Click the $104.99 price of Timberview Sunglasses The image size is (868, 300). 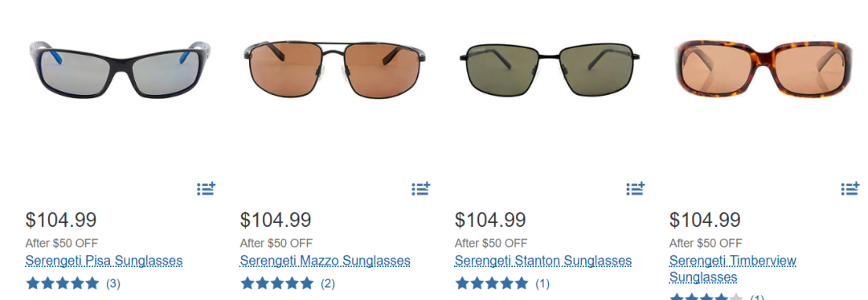click(x=705, y=220)
